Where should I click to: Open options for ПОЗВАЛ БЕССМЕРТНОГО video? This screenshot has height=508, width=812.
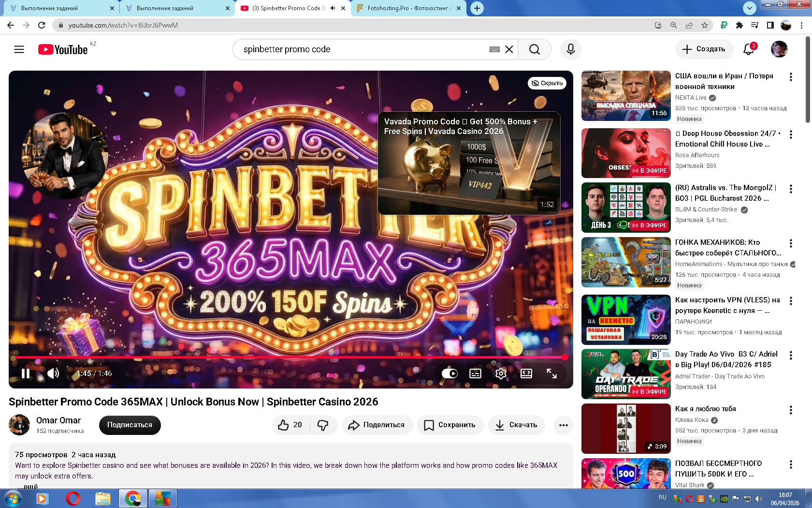coord(791,464)
